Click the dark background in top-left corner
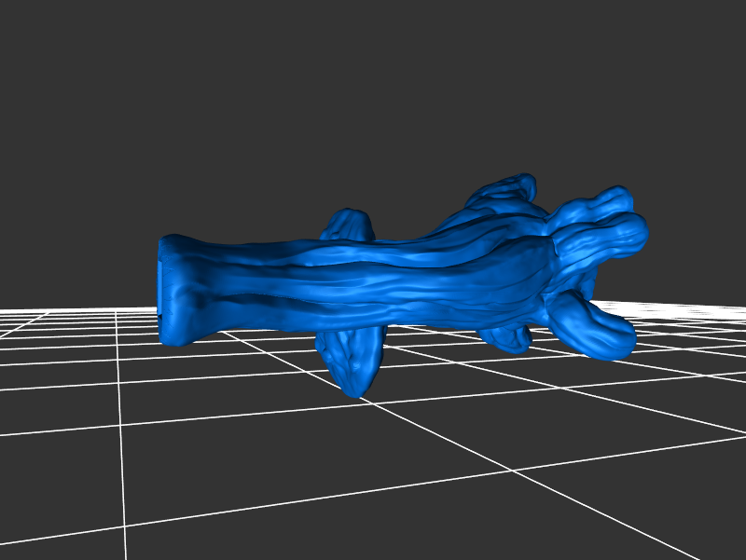 pos(37,37)
